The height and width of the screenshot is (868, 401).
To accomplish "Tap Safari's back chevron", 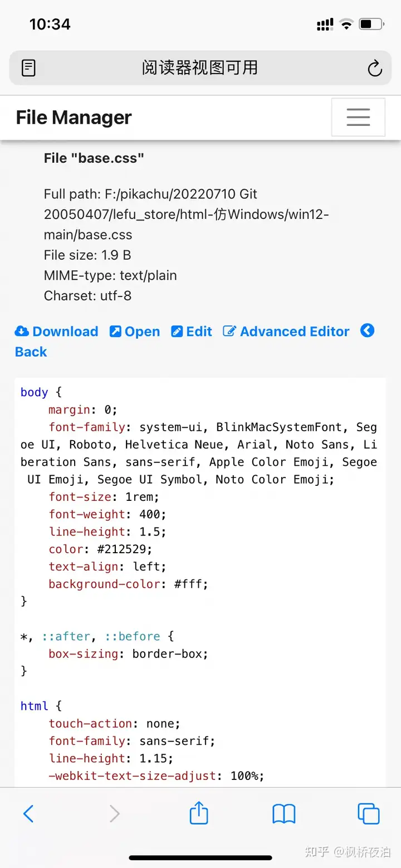I will (x=28, y=814).
